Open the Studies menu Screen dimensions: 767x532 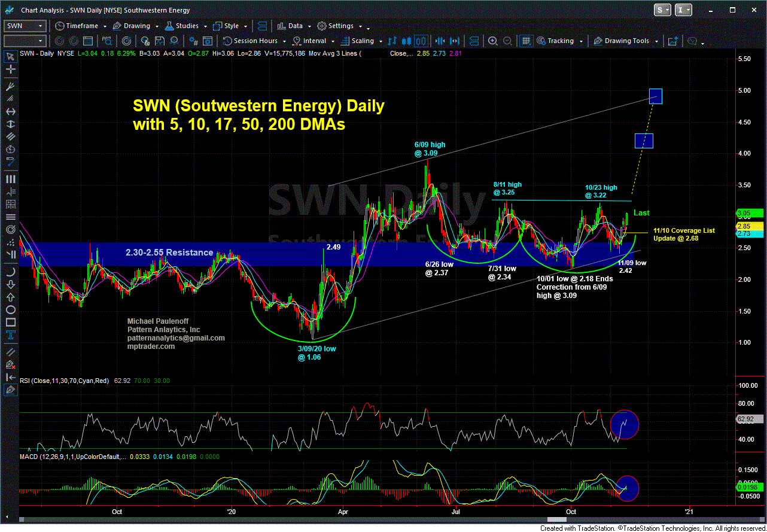[182, 26]
